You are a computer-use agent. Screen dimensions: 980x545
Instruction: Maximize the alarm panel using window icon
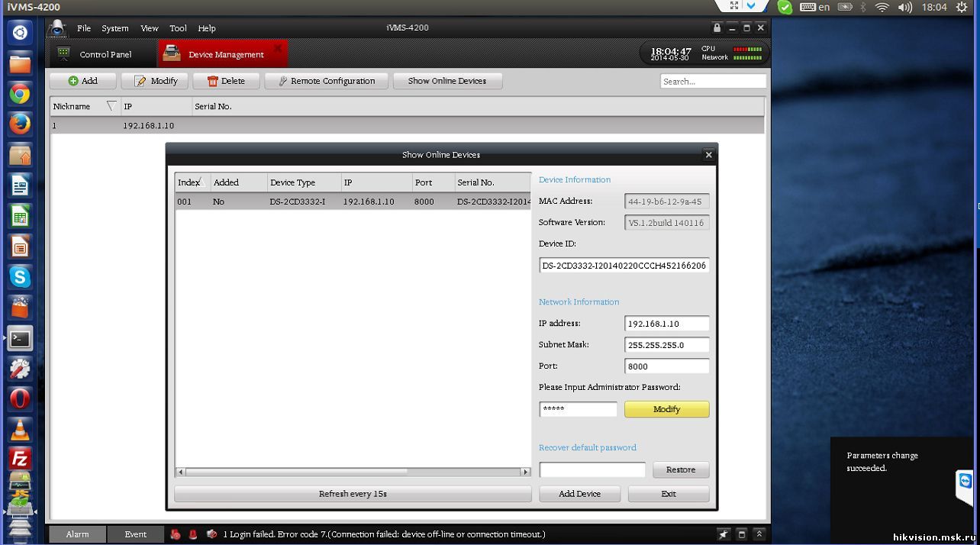tap(741, 534)
